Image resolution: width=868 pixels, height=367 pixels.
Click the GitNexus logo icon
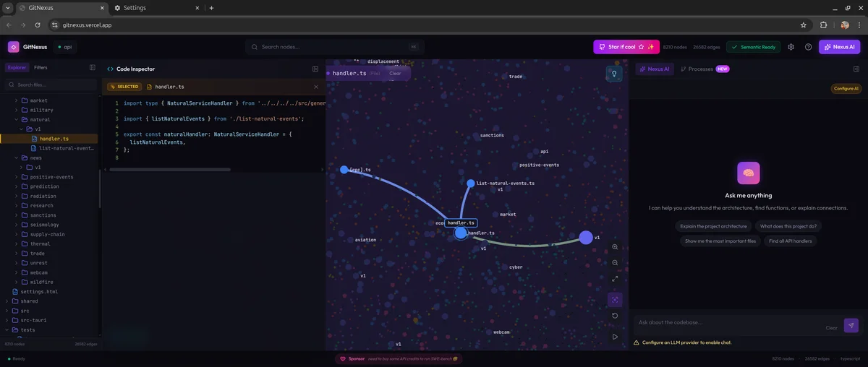[14, 47]
